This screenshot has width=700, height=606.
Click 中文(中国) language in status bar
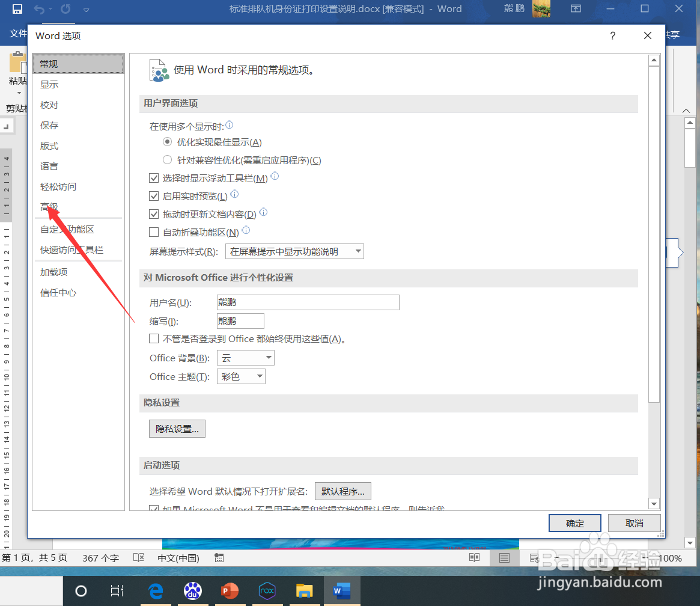point(178,558)
